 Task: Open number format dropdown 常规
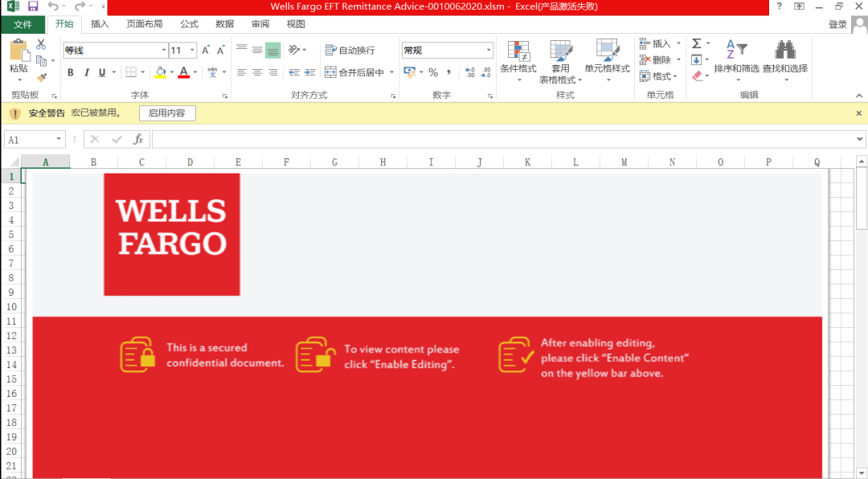[489, 50]
